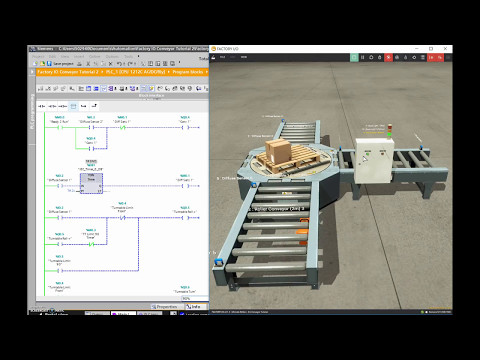The height and width of the screenshot is (360, 480).
Task: Insert a normally closed contact from favorites
Action: (52, 106)
